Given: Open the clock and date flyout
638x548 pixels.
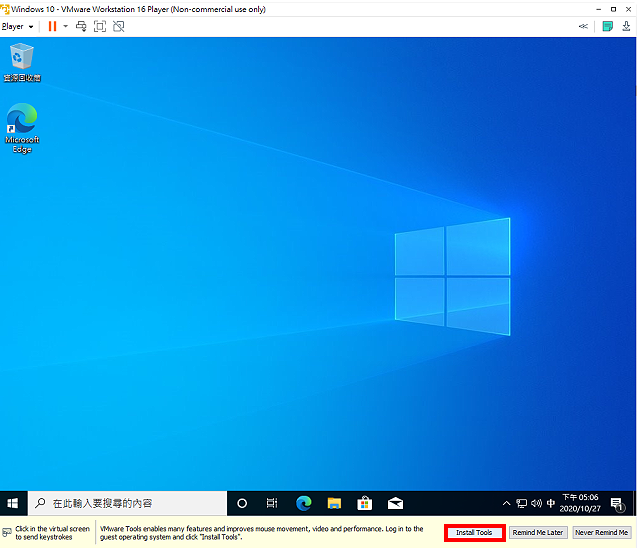Looking at the screenshot, I should pyautogui.click(x=580, y=503).
